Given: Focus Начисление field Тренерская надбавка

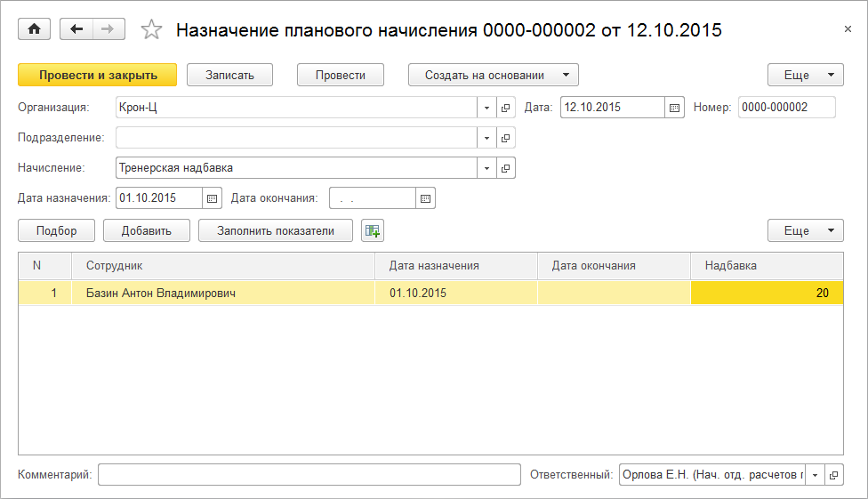Looking at the screenshot, I should tap(296, 168).
